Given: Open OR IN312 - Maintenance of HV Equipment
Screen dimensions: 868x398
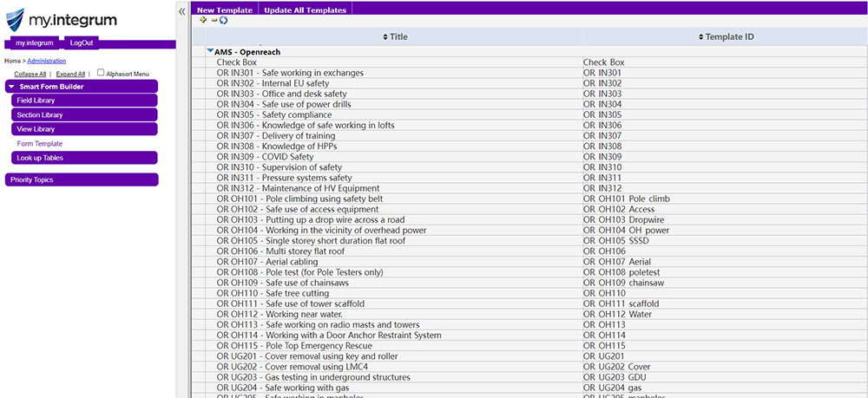Looking at the screenshot, I should pyautogui.click(x=298, y=188).
